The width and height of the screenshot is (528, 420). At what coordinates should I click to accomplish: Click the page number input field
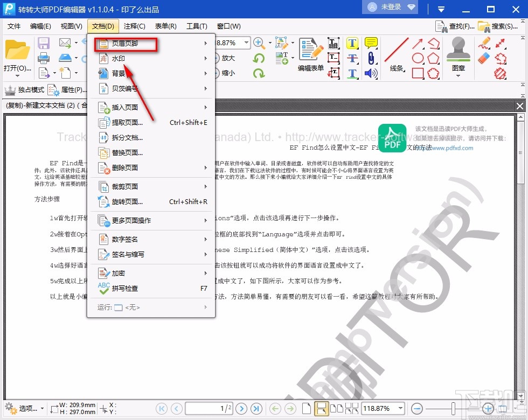point(209,409)
